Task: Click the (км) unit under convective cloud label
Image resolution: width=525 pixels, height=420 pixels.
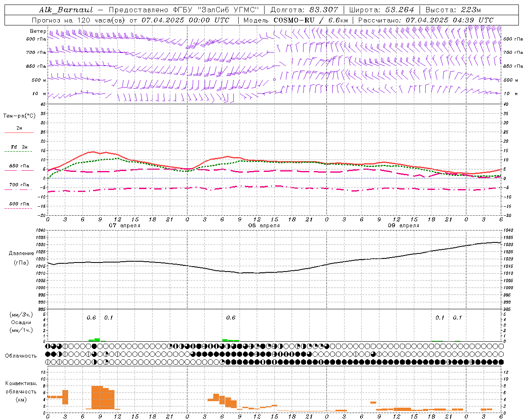Action: 21,400
